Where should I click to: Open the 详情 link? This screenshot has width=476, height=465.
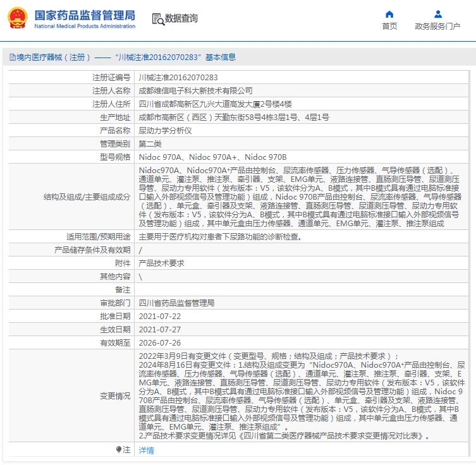click(146, 450)
